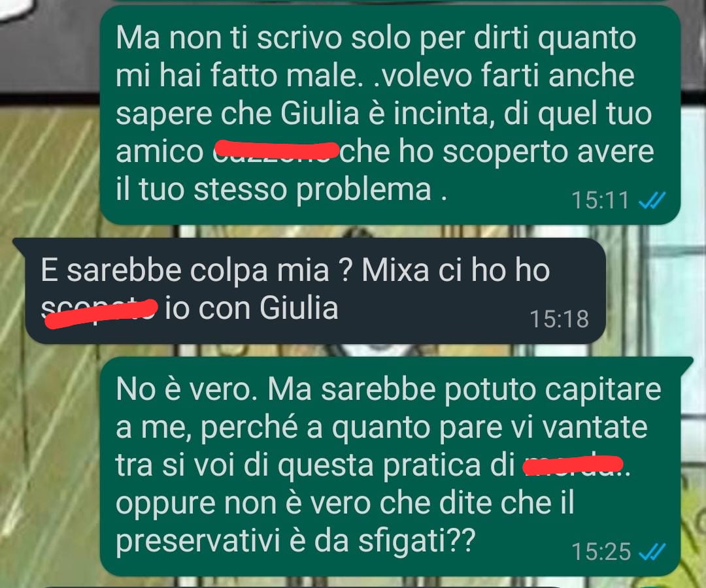
Task: Click the 15:11 timestamp
Action: 599,201
